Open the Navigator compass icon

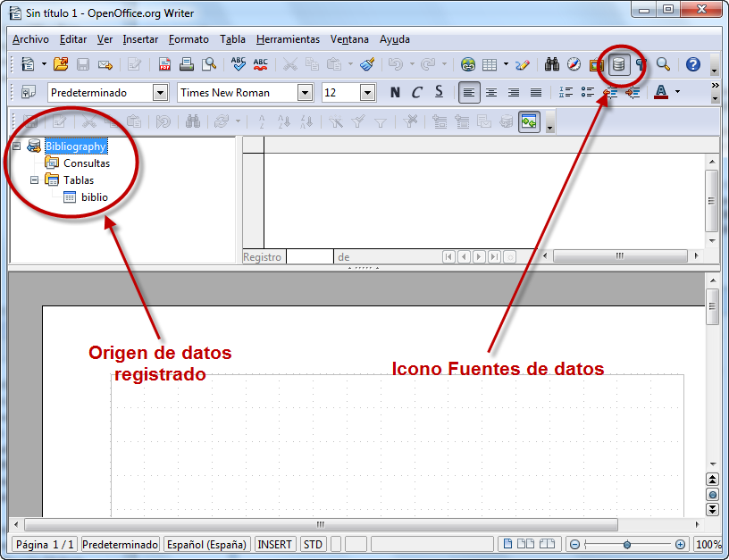574,64
